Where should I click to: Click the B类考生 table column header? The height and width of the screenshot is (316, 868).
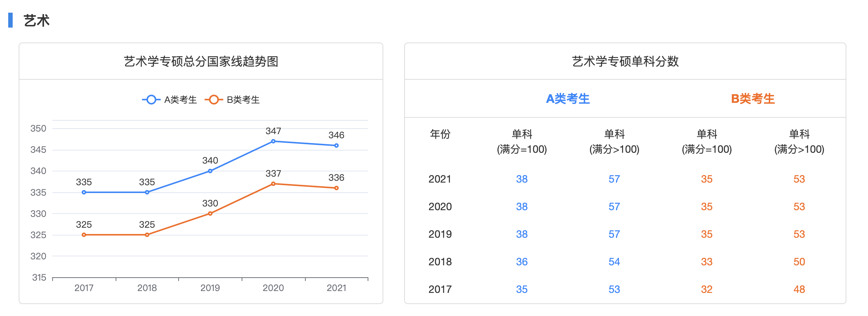pos(753,99)
